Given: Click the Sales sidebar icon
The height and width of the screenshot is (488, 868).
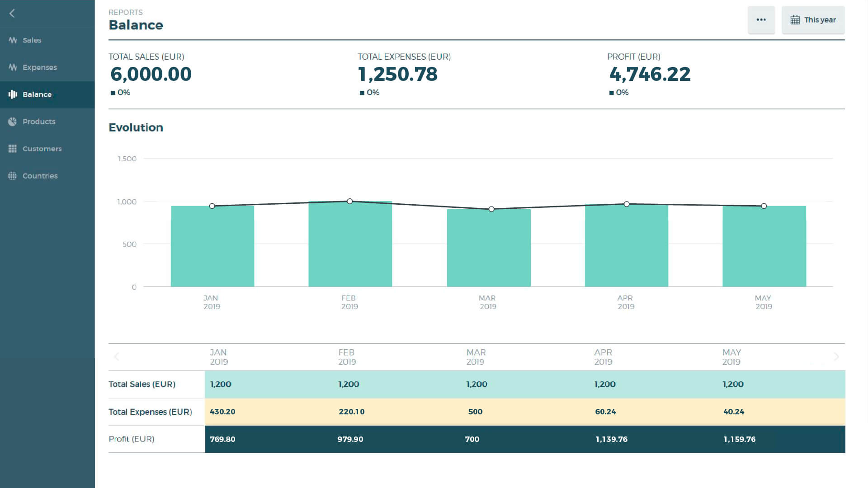Looking at the screenshot, I should click(13, 40).
